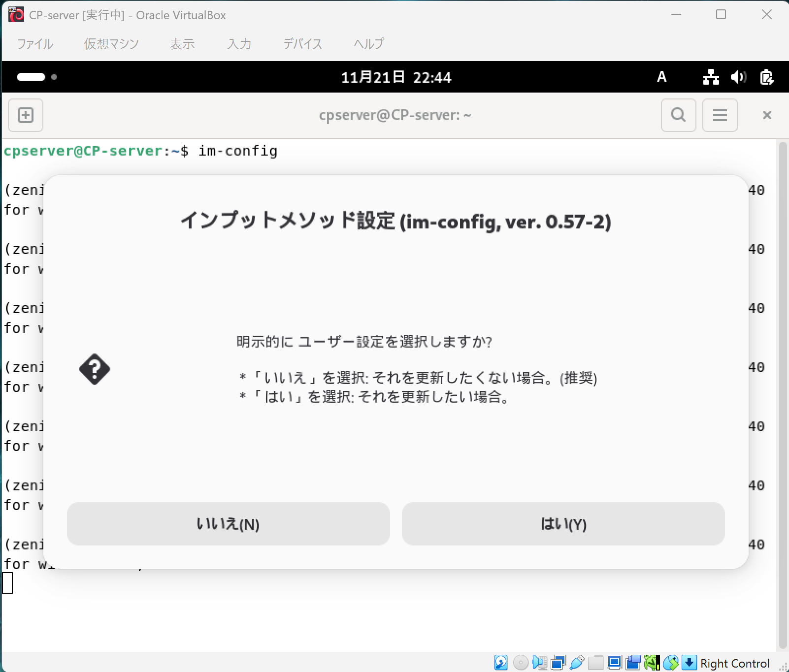
Task: Click the line mentioning (推奨)
Action: 418,378
